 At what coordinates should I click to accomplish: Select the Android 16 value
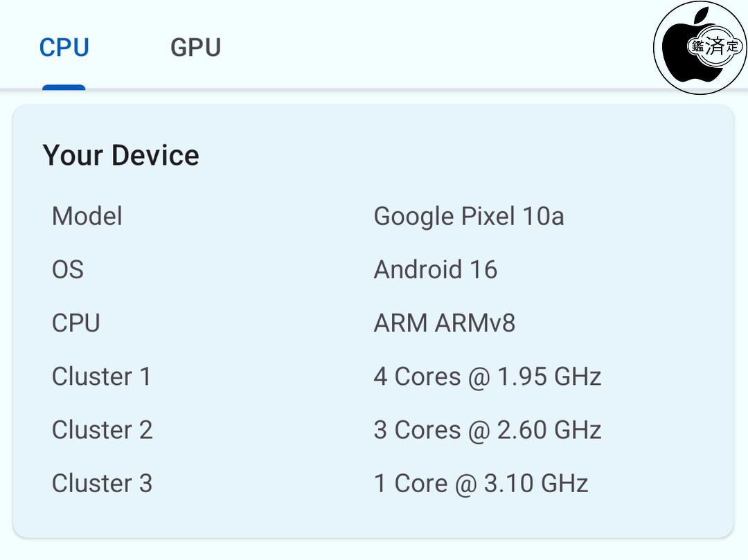pyautogui.click(x=435, y=270)
